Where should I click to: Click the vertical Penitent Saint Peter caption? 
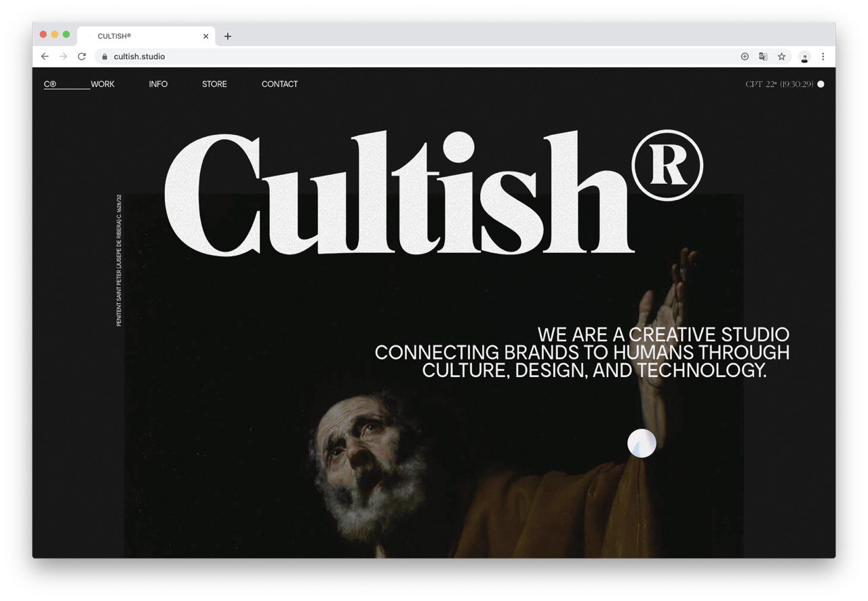[119, 260]
